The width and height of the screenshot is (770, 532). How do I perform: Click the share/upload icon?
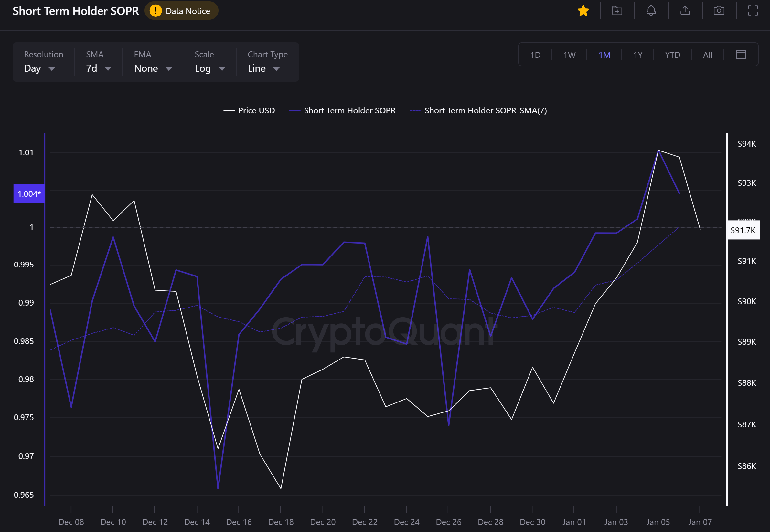point(685,11)
